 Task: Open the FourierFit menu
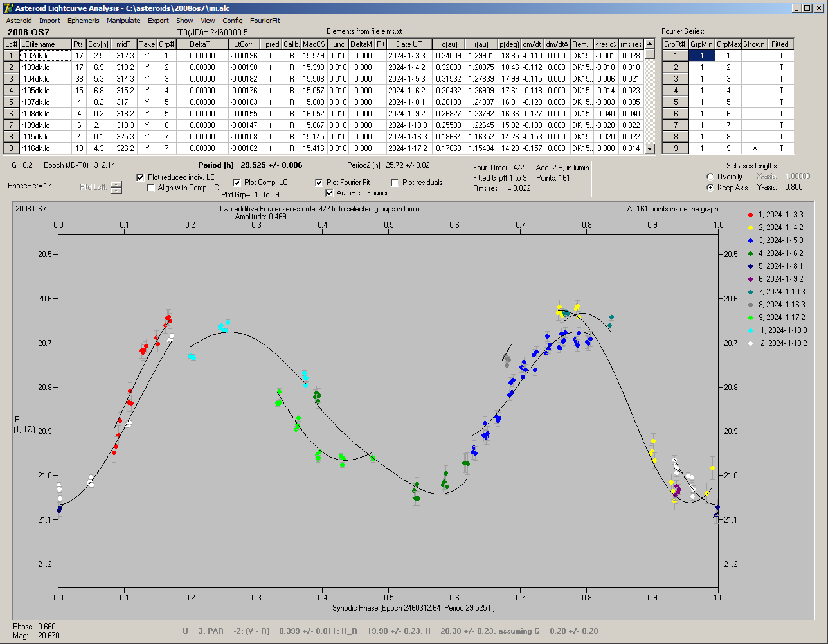pos(265,21)
